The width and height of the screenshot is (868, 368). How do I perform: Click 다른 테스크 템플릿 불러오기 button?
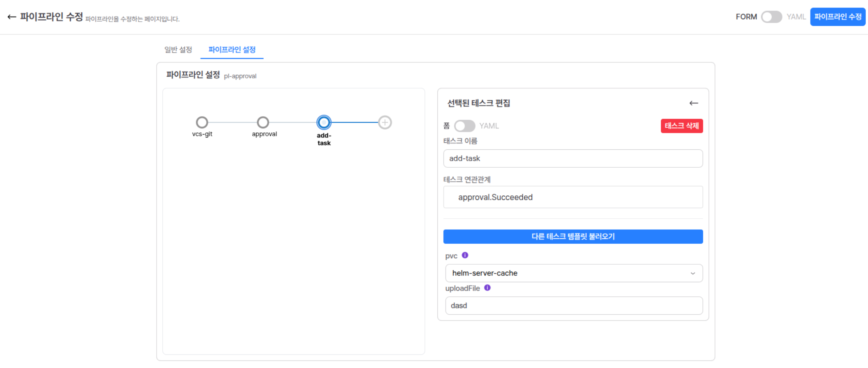(573, 237)
